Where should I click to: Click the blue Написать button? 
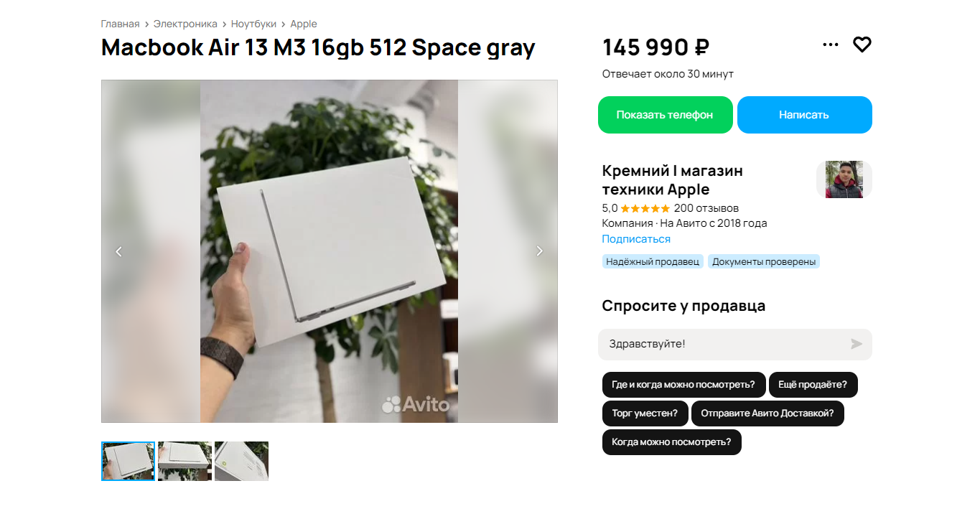(x=804, y=115)
